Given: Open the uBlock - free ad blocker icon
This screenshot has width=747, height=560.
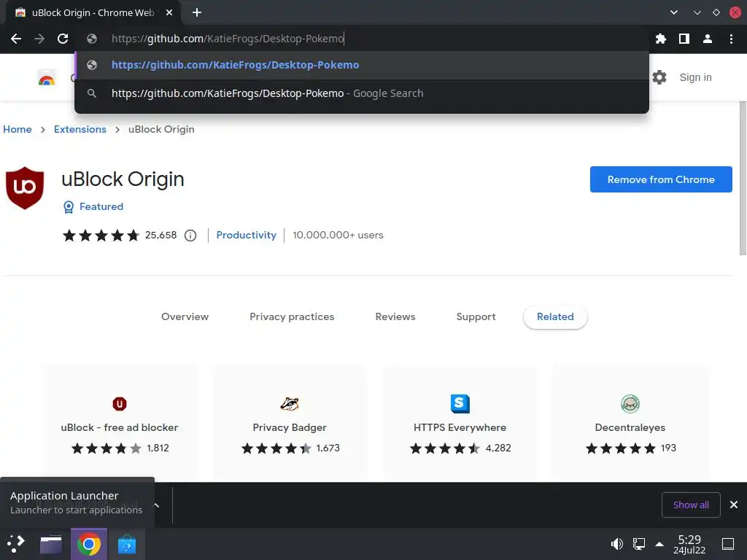Looking at the screenshot, I should 120,404.
